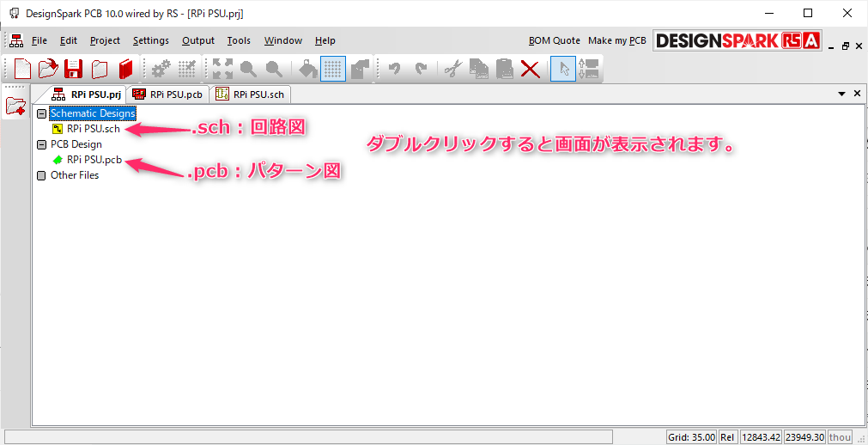Click the Open file folder icon
The width and height of the screenshot is (868, 445).
point(48,70)
